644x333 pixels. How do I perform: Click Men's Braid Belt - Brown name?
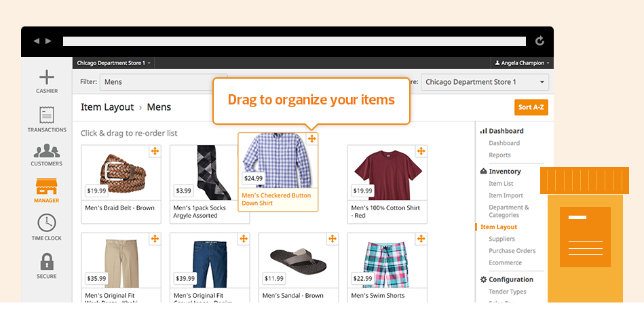coord(119,208)
